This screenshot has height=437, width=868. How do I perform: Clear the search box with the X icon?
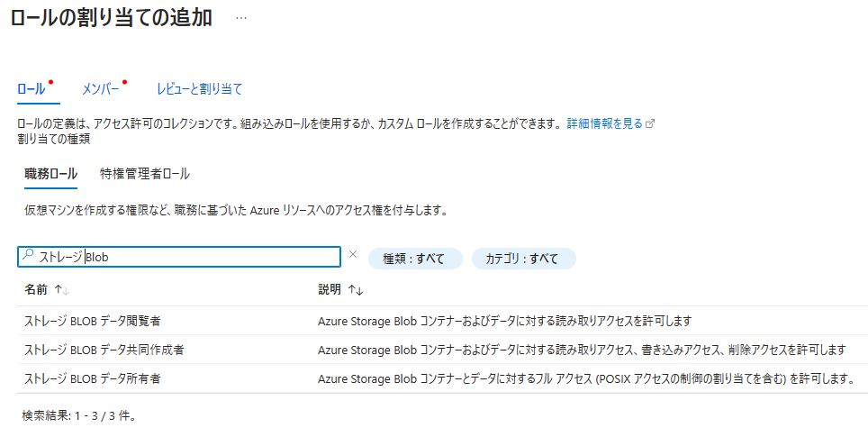click(x=353, y=254)
